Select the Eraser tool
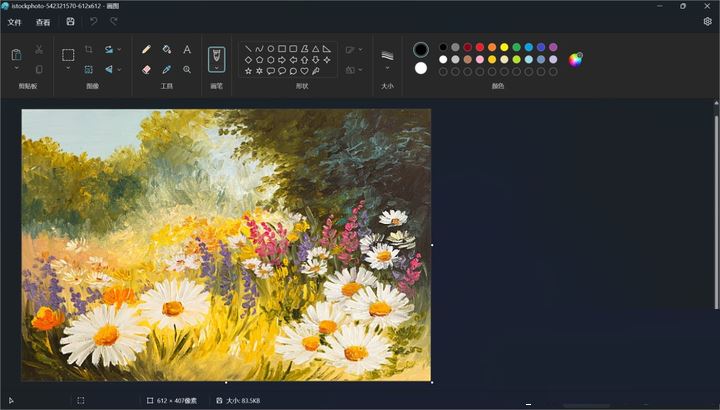 click(x=146, y=69)
